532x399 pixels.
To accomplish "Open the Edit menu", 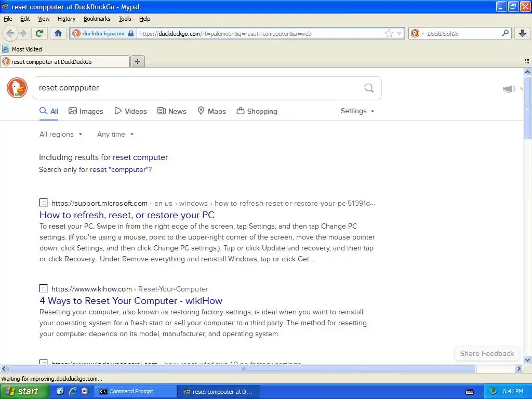I will [25, 19].
